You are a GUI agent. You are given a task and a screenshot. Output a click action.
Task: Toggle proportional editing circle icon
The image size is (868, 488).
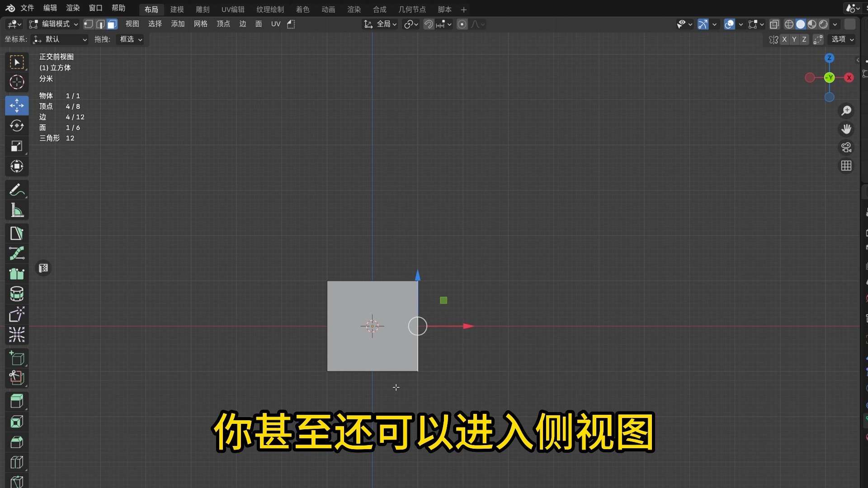coord(462,24)
